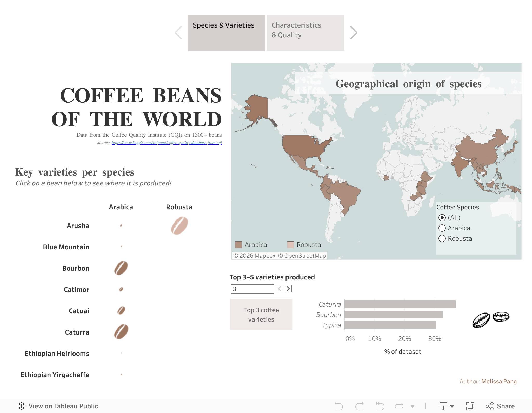The width and height of the screenshot is (532, 413).
Task: Click the Undo icon in the toolbar
Action: point(338,406)
